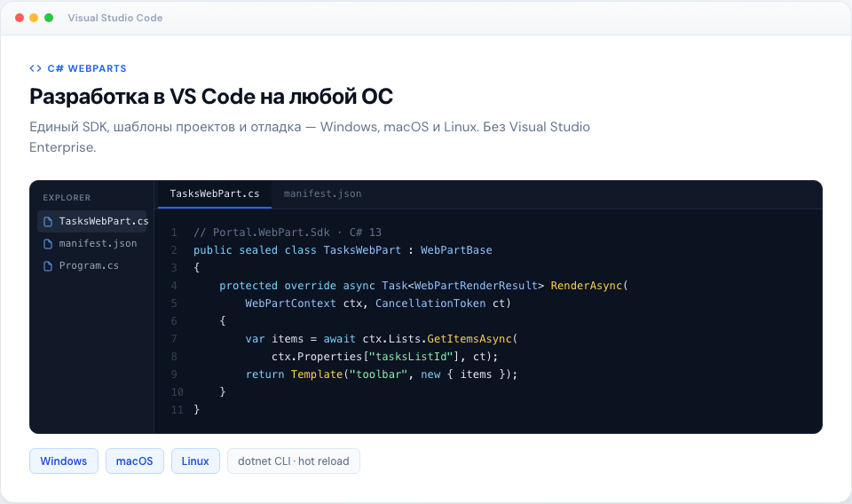Click the code brackets icon beside C# WEBPARTS

coord(35,68)
